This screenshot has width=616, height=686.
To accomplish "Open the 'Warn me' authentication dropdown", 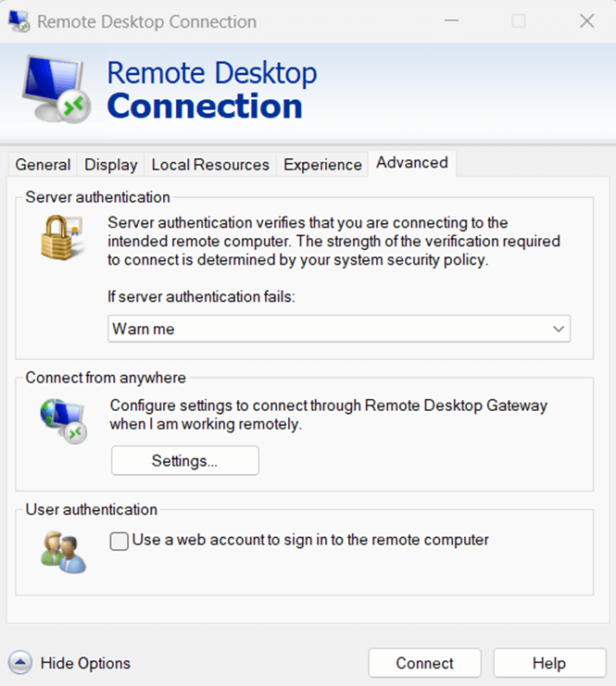I will click(339, 329).
